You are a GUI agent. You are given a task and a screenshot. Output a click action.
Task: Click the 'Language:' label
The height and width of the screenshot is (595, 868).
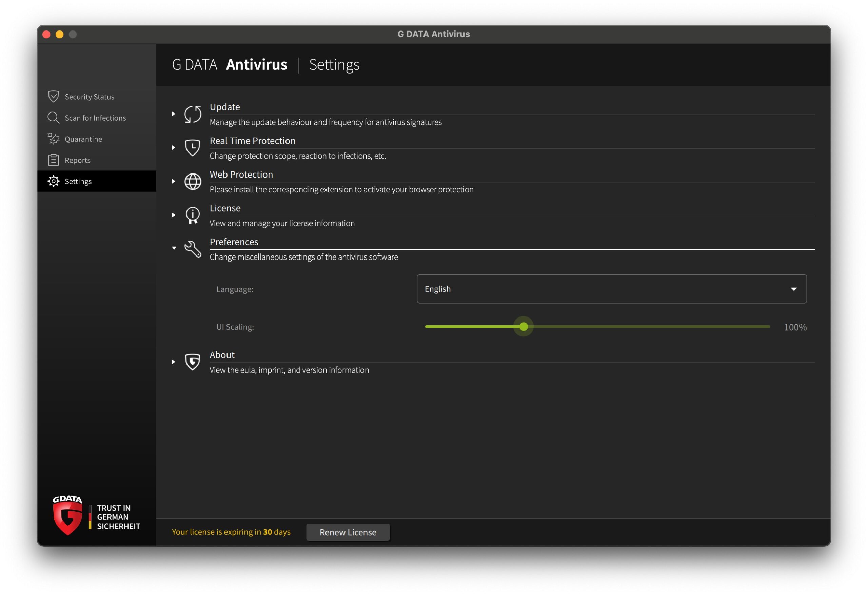point(235,289)
